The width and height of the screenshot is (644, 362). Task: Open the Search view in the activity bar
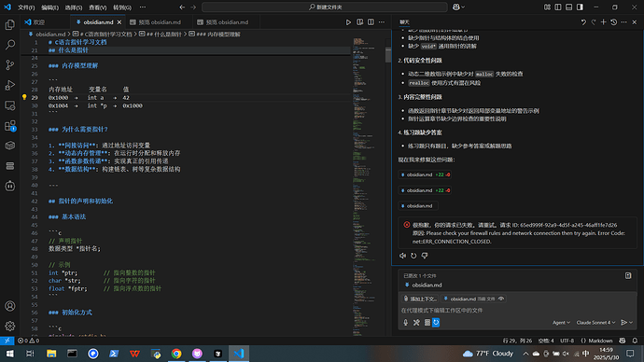(x=10, y=45)
